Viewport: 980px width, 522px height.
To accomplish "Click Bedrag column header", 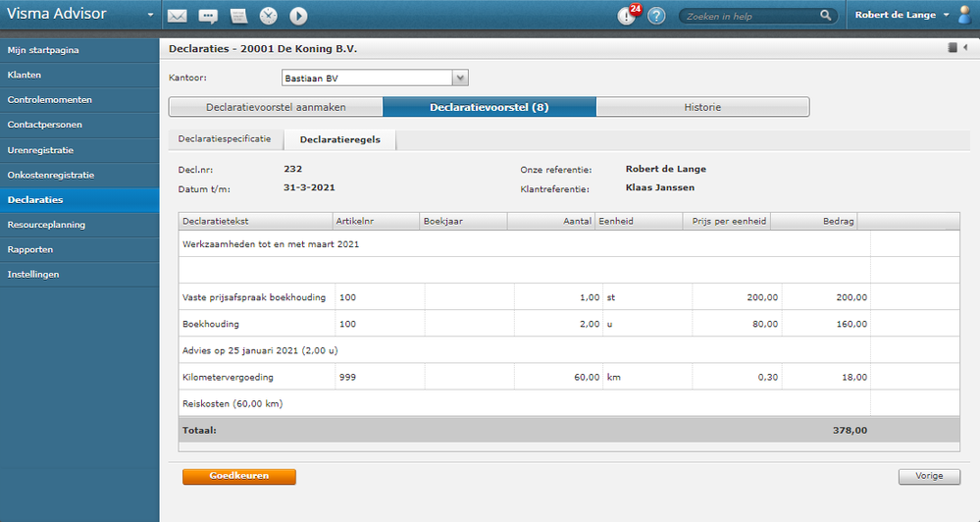I will point(814,222).
